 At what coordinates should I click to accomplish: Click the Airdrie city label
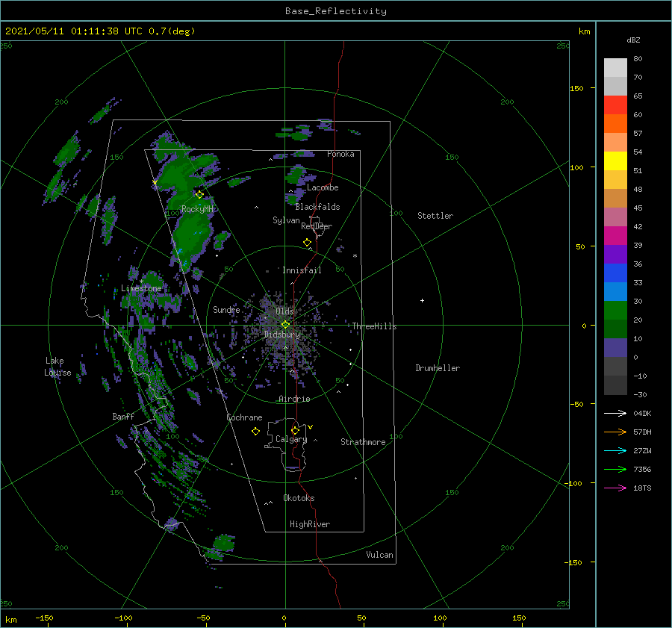294,399
